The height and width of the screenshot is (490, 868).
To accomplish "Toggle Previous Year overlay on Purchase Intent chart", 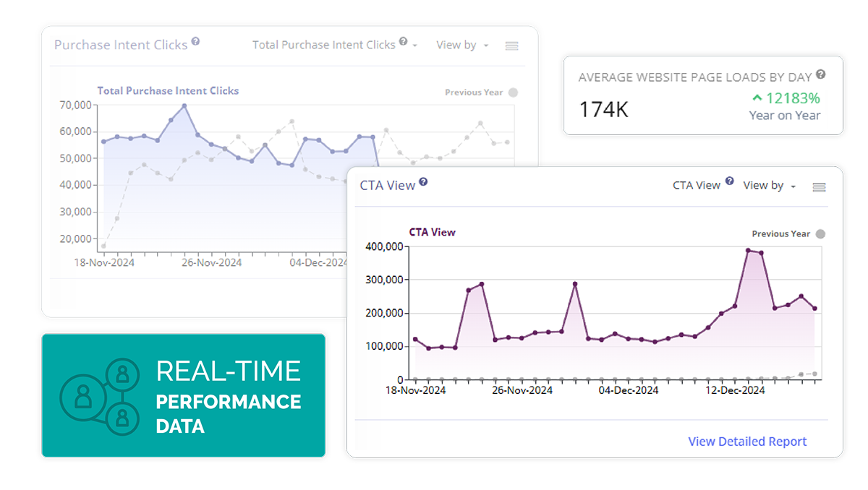I will (x=513, y=93).
